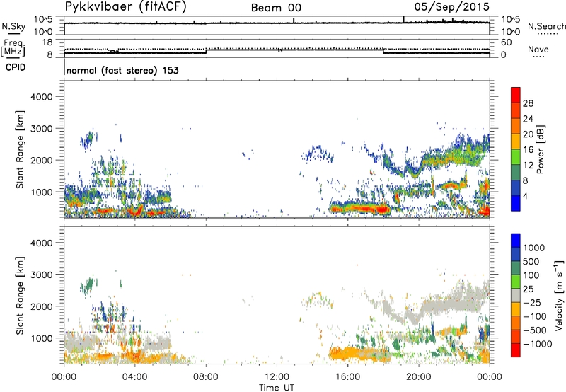Screen dimensions: 566x392
Task: Click the 4 value on Power scale
Action: pos(525,196)
